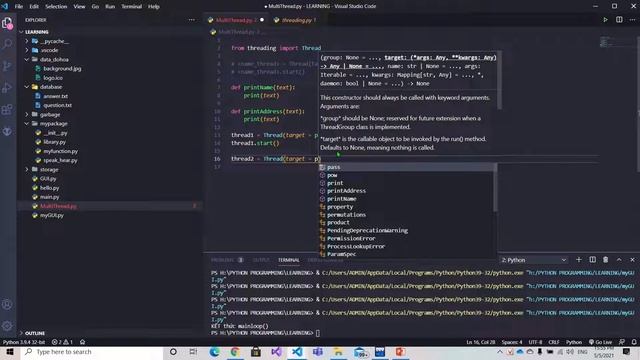The width and height of the screenshot is (640, 360).
Task: Change line ending via CRLF
Action: point(554,342)
